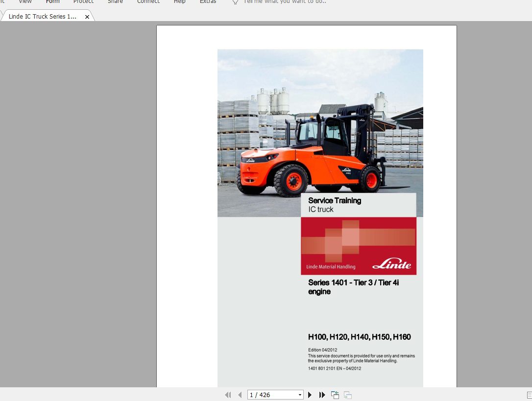Screen dimensions: 532x401
Task: Click the 'H100, H120, H140, H150, H160' model text
Action: pos(359,337)
